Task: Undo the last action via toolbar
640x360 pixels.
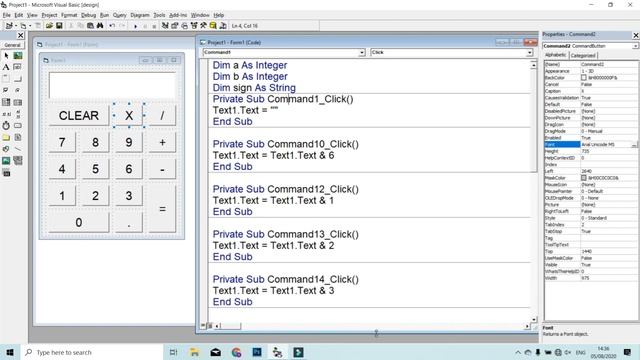Action: (x=112, y=26)
